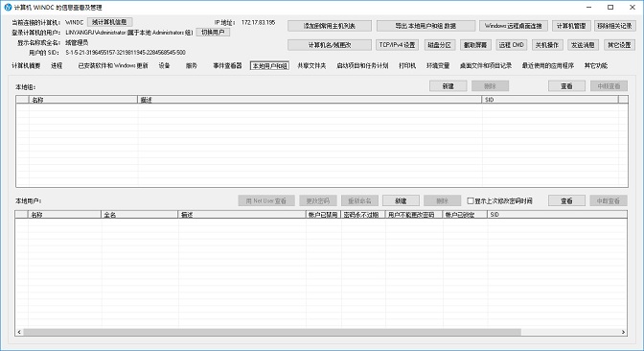This screenshot has height=351, width=644.
Task: Click the 帐户已锁定 column header
Action: pos(465,215)
